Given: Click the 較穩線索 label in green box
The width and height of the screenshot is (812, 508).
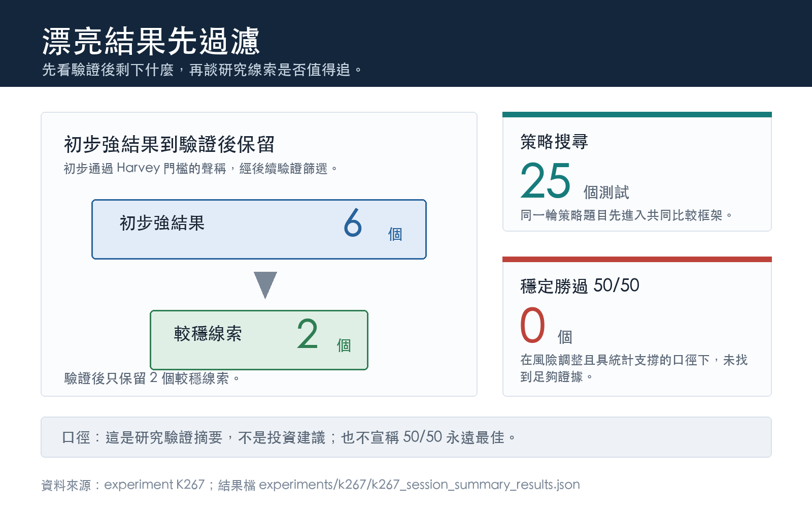Looking at the screenshot, I should point(208,334).
